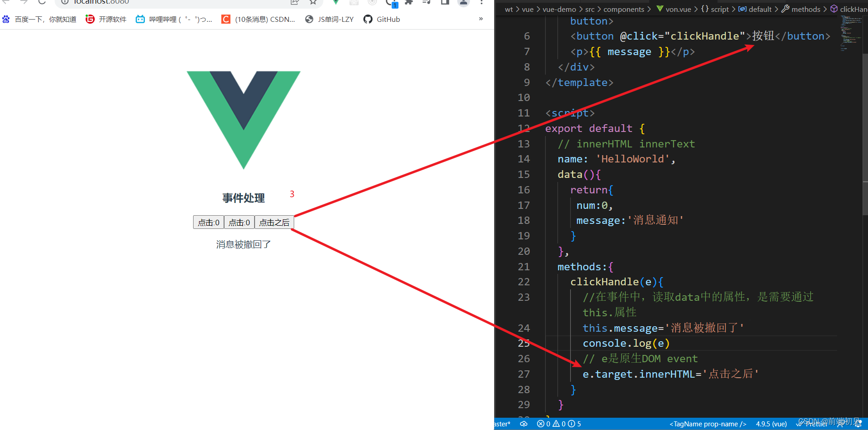
Task: Click the console.log(e) line
Action: [626, 343]
